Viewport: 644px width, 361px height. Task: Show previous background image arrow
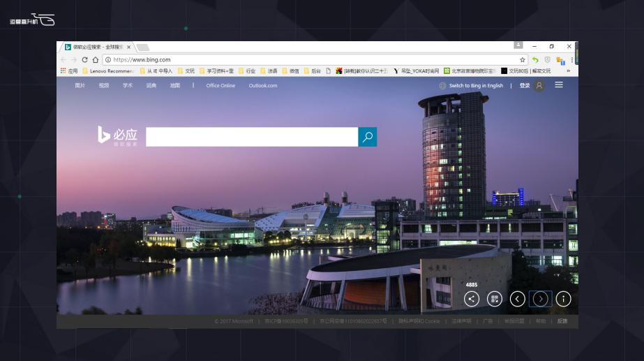coord(518,299)
